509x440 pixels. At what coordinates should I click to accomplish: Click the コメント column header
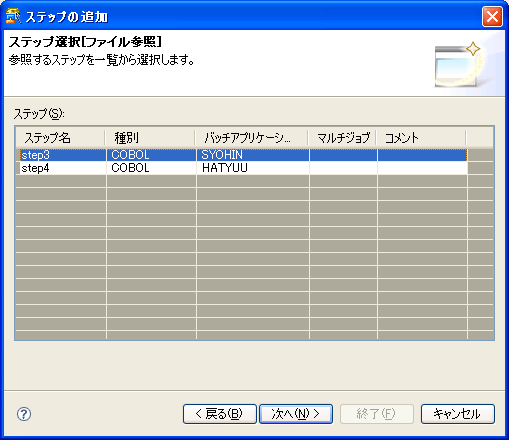[421, 137]
